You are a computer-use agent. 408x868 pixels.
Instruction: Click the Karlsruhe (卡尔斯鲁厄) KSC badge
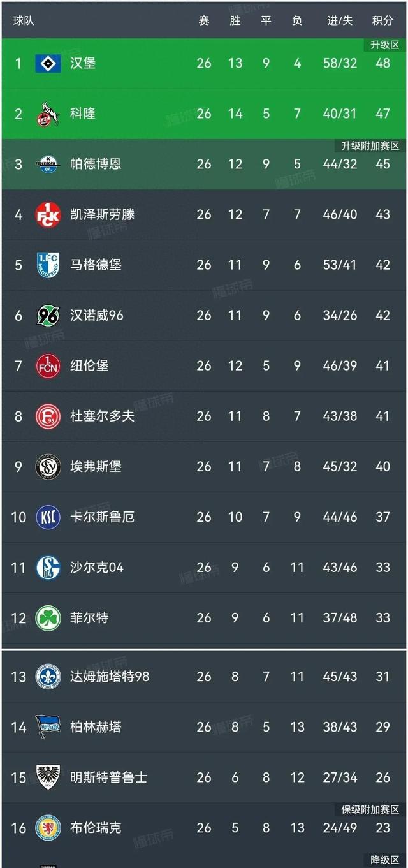click(48, 517)
